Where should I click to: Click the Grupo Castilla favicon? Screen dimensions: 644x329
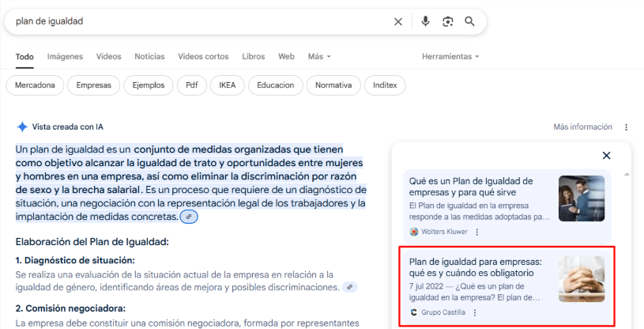(413, 312)
